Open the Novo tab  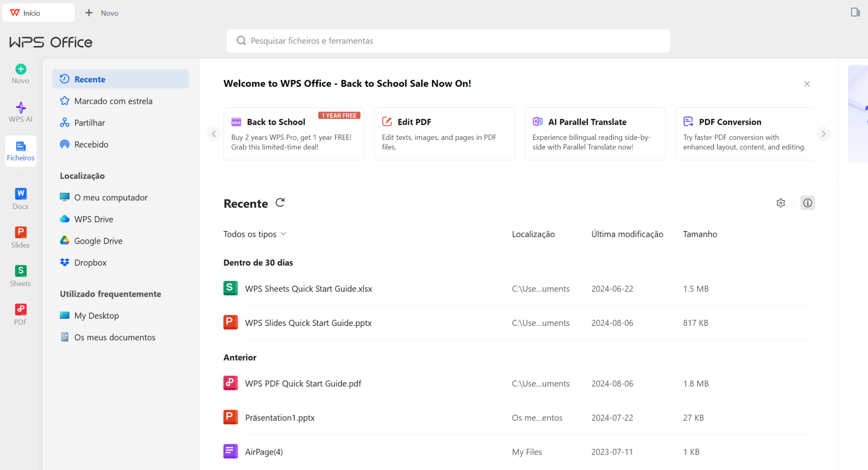coord(102,13)
